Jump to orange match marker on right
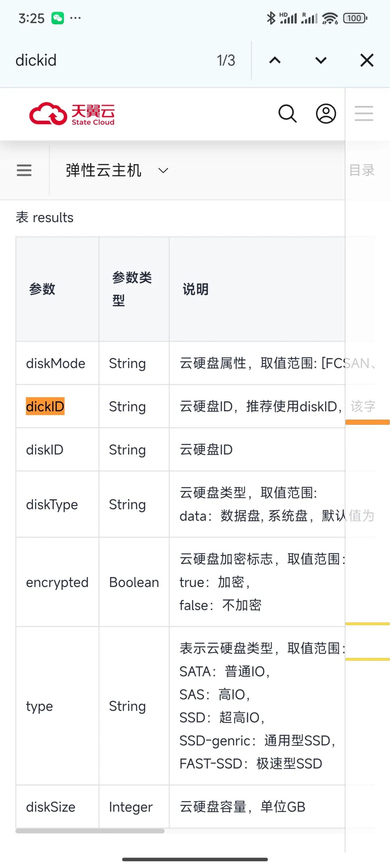The image size is (390, 868). point(367,422)
